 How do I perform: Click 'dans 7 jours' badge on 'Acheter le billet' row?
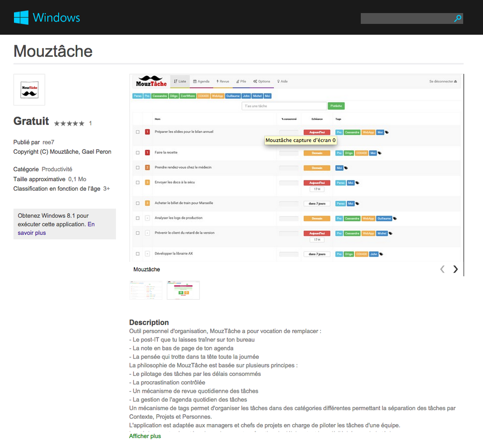317,204
